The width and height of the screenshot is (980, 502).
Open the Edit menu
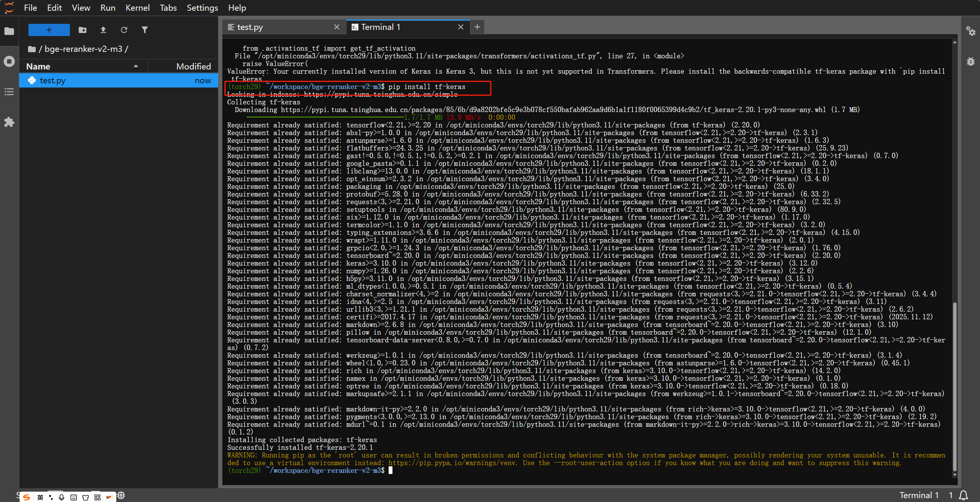coord(54,8)
